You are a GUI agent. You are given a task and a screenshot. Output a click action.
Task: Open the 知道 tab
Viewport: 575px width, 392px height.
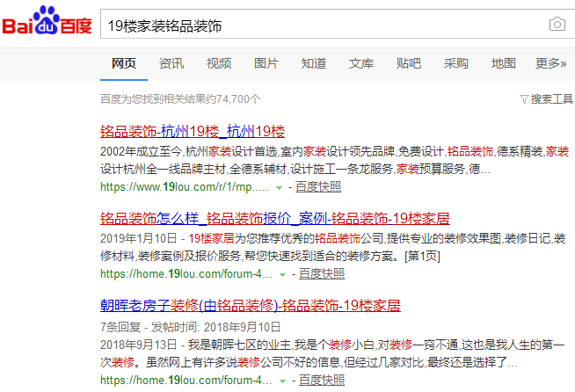(314, 63)
